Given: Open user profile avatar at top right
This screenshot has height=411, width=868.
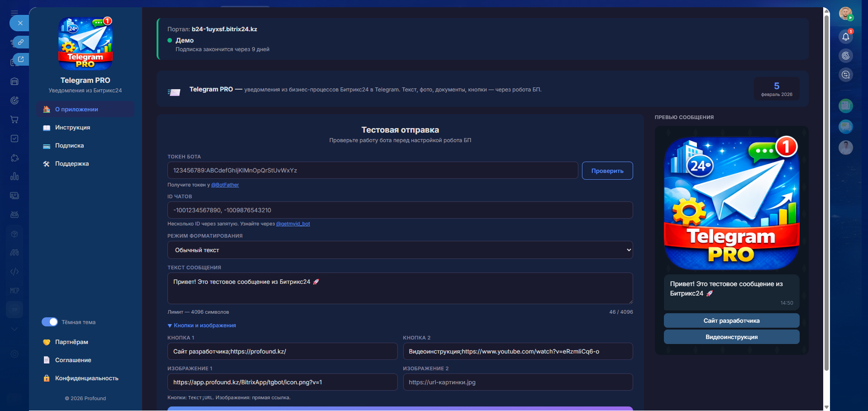Looking at the screenshot, I should [x=845, y=14].
